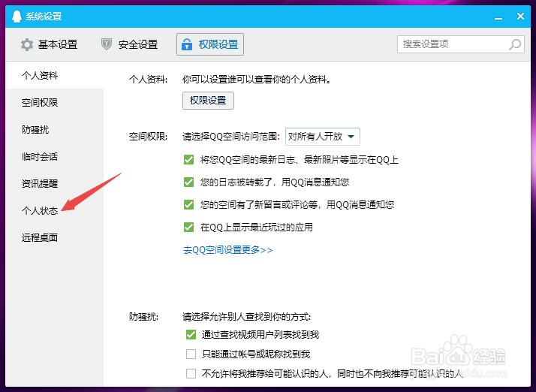Screen dimensions: 536x392
Task: Click the QQ penguin logo icon
Action: (x=17, y=16)
